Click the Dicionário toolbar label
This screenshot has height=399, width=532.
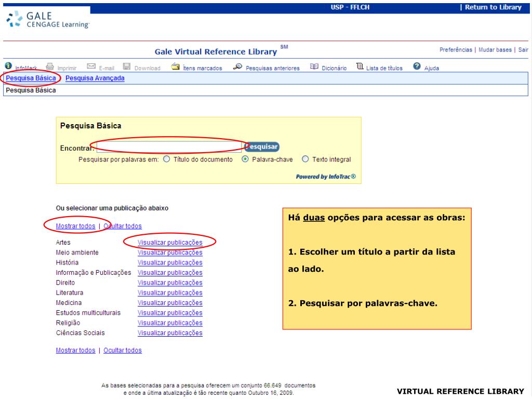tap(334, 68)
